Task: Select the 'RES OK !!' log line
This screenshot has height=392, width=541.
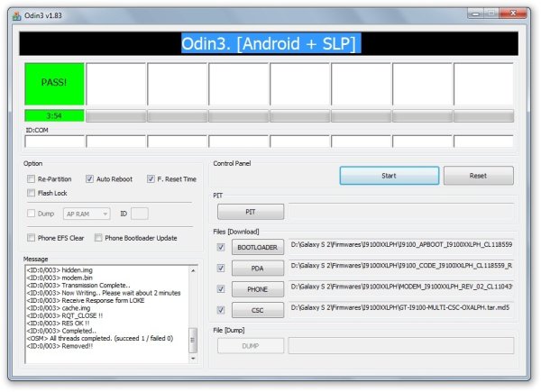Action: point(58,324)
